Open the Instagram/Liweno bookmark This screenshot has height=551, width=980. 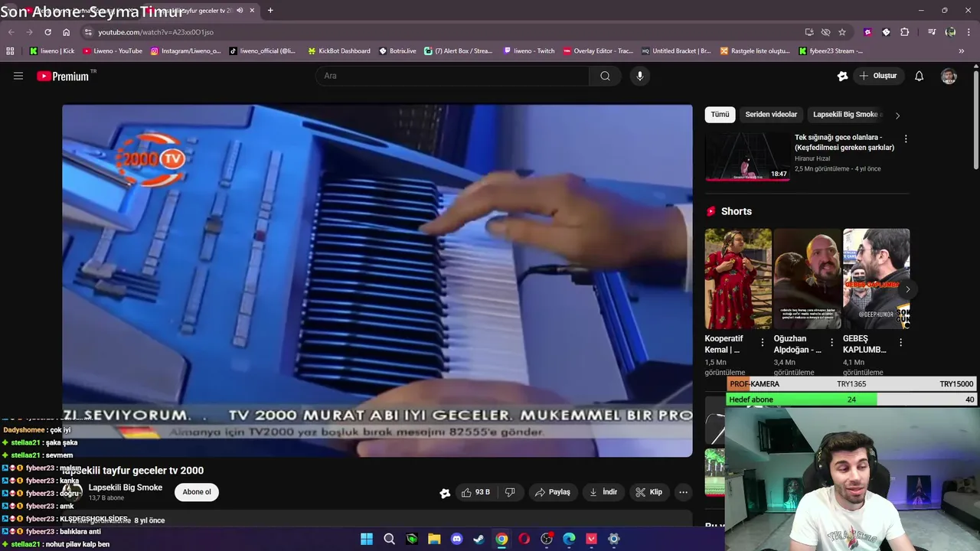coord(185,51)
